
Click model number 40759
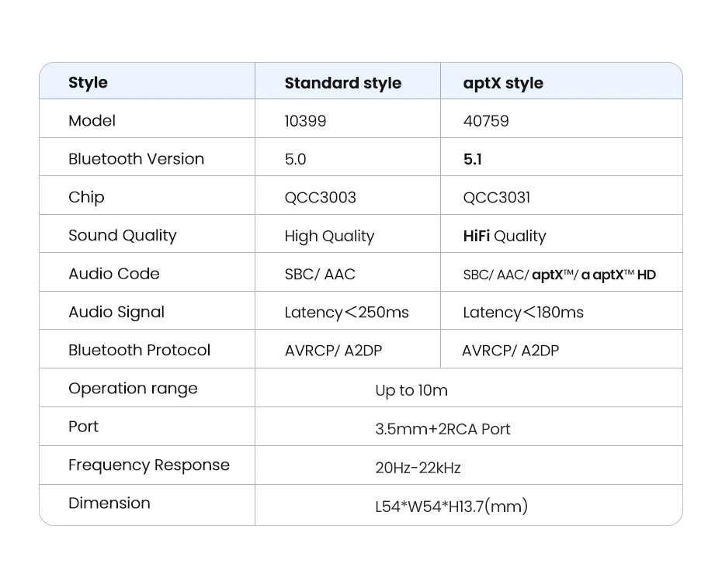point(486,121)
